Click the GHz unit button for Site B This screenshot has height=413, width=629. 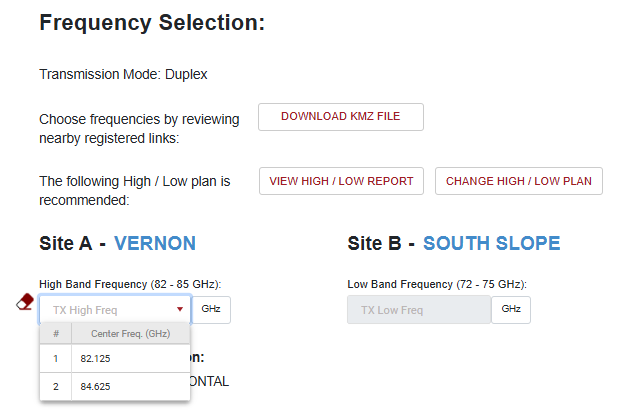pyautogui.click(x=511, y=310)
